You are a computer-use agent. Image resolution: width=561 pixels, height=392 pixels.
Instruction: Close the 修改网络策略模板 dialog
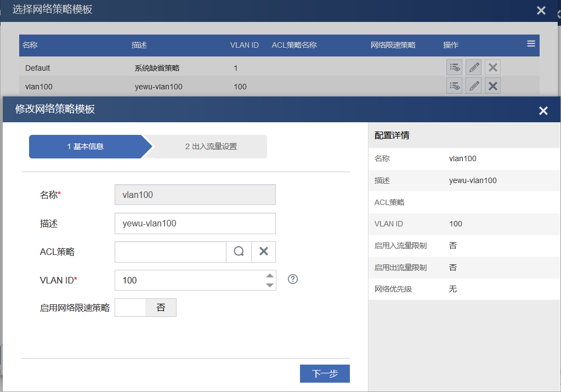tap(543, 111)
